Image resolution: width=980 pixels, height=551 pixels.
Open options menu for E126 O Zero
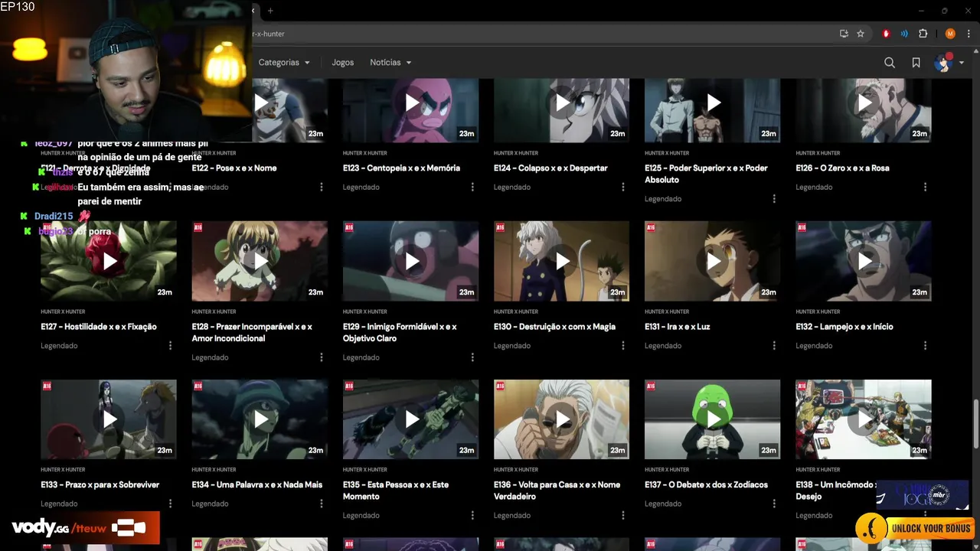[x=925, y=187]
